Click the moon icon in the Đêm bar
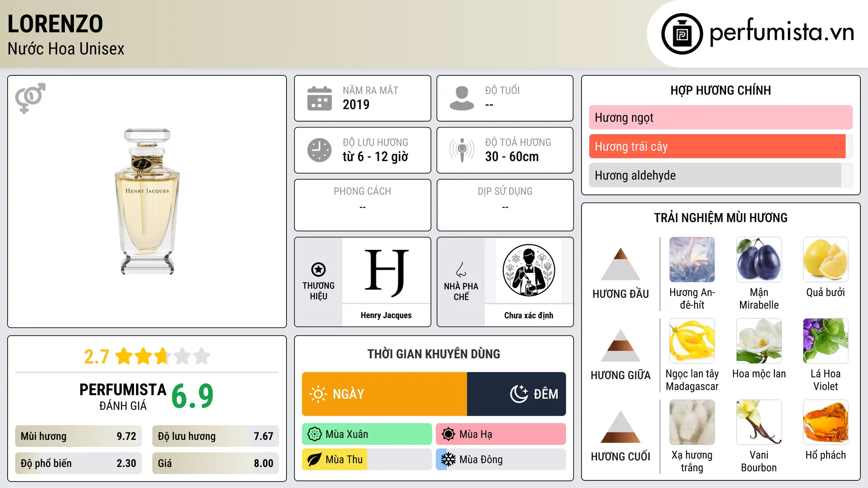 519,394
